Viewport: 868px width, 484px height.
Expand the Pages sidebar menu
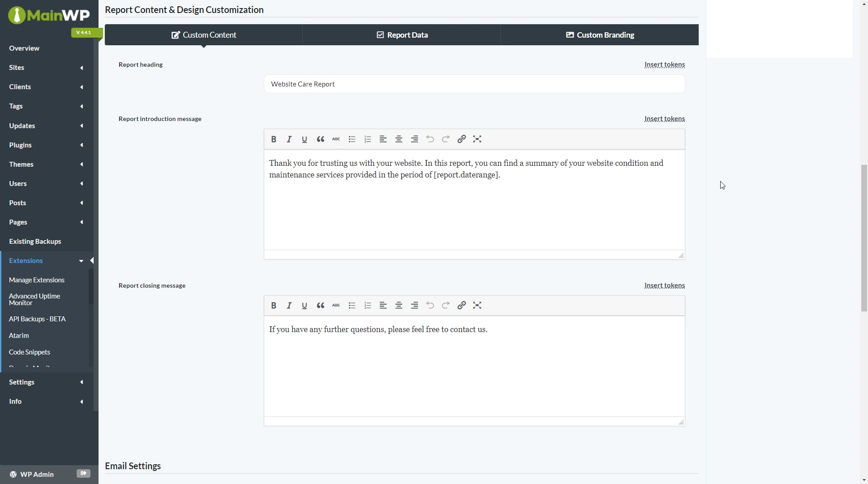47,222
